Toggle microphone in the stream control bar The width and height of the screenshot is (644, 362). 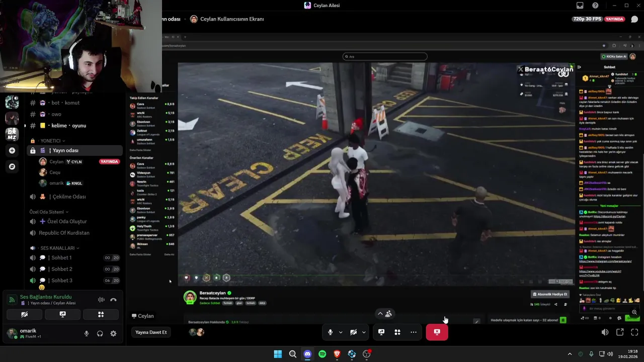(330, 332)
